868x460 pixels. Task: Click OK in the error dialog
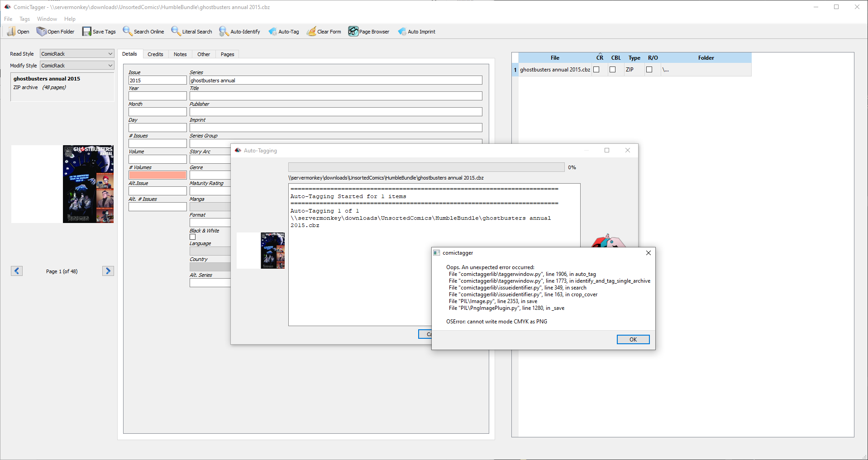pos(633,340)
